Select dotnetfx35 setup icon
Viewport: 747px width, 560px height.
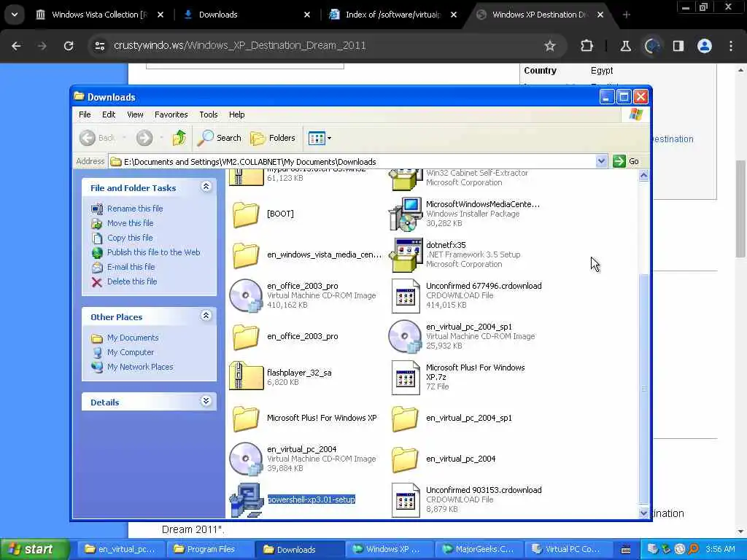coord(406,255)
